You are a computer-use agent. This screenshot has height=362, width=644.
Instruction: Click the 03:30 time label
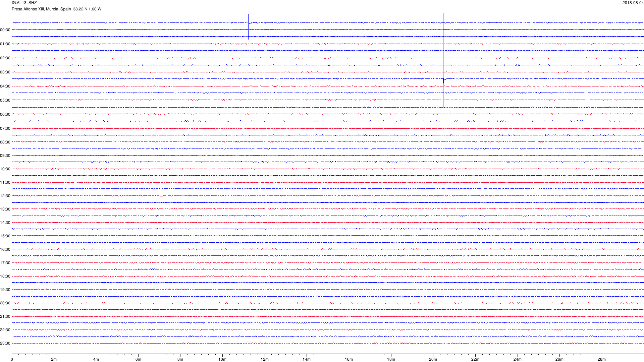pyautogui.click(x=5, y=72)
